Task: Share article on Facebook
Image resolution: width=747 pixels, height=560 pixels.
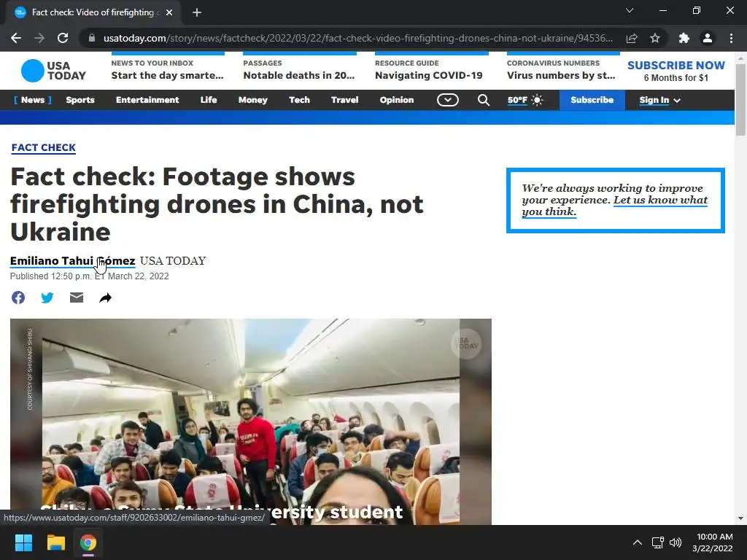Action: pyautogui.click(x=18, y=297)
